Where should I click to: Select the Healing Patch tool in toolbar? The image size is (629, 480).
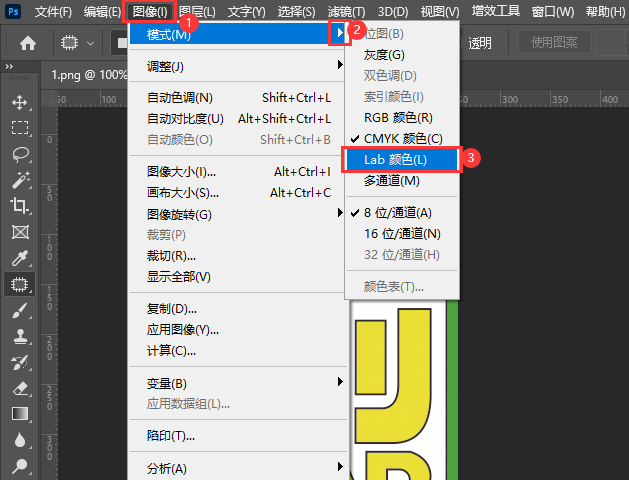20,284
